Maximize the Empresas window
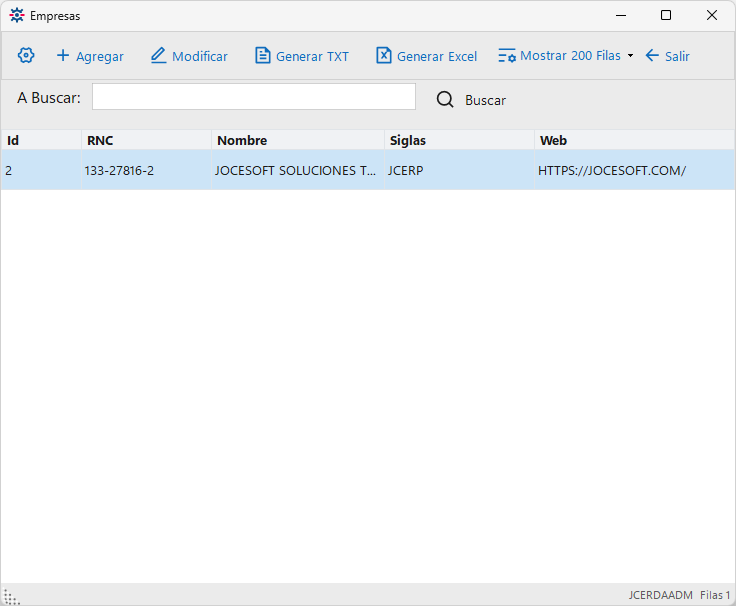 666,15
